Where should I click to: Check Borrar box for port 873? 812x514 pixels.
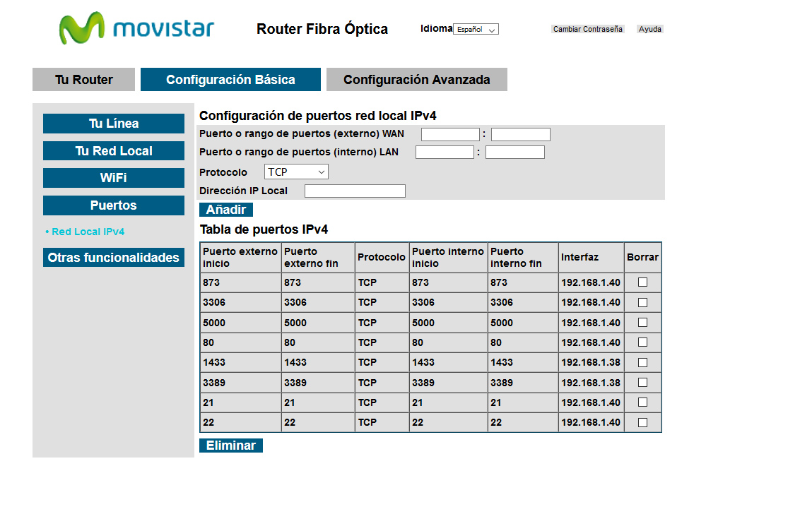[642, 282]
